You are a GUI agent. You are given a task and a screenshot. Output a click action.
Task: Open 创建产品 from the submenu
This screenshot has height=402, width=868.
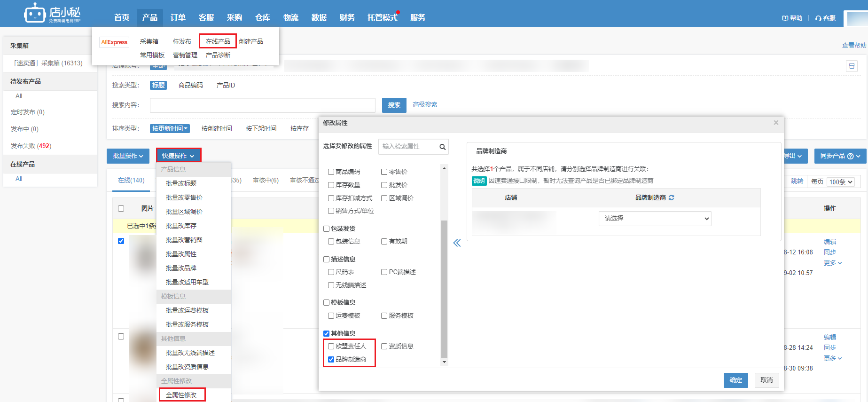click(x=251, y=42)
